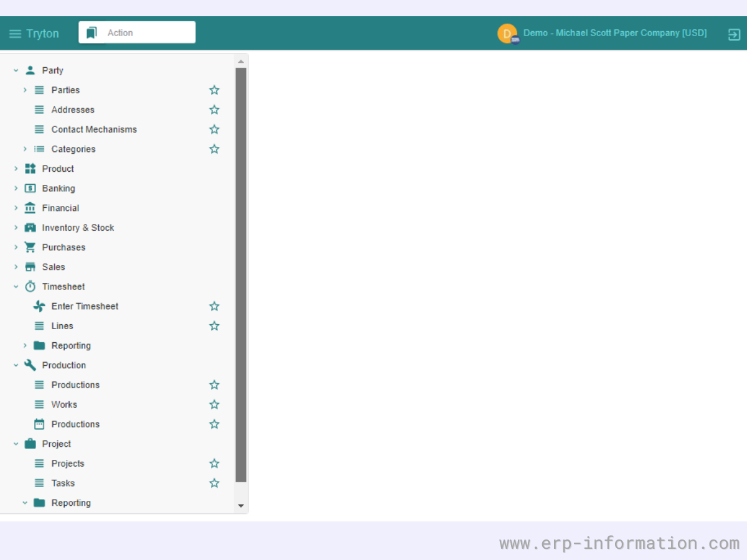Click the Productions calendar icon

(39, 424)
